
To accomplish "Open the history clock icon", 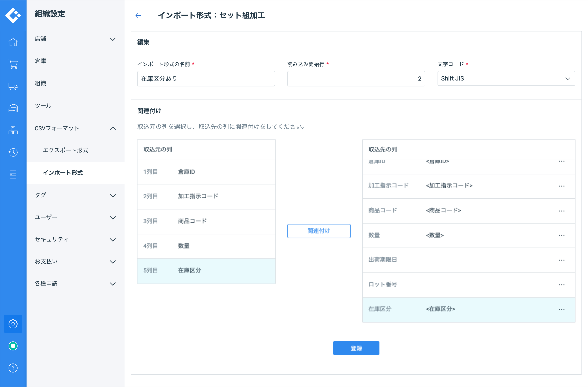I will coord(13,152).
